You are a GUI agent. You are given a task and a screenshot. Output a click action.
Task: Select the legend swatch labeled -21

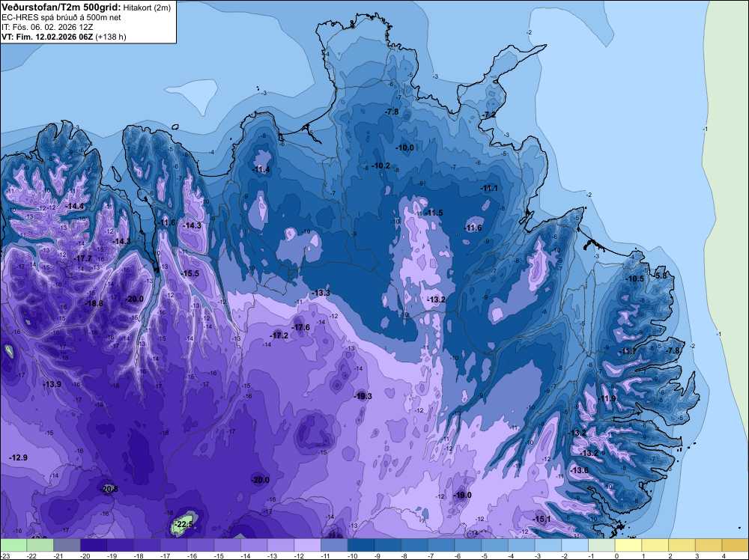pyautogui.click(x=67, y=545)
